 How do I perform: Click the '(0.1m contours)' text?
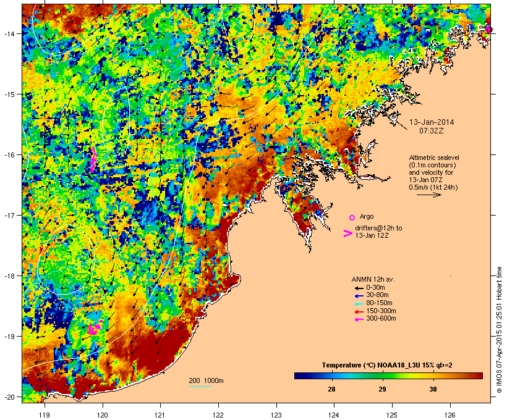(432, 165)
